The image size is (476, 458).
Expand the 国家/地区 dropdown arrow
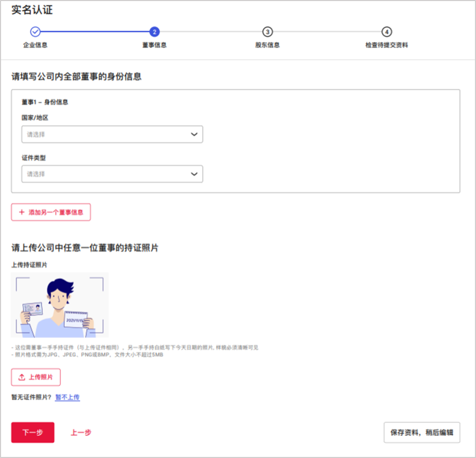pyautogui.click(x=194, y=134)
